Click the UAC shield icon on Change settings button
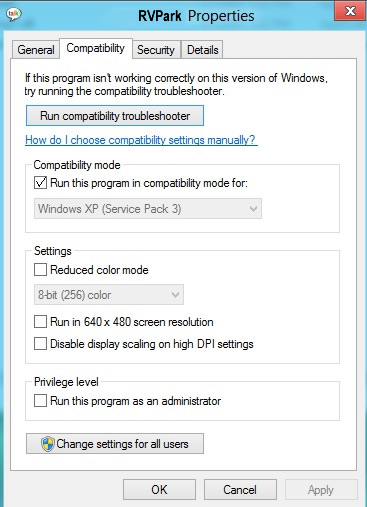Screen dimensions: 367x507 pos(48,444)
